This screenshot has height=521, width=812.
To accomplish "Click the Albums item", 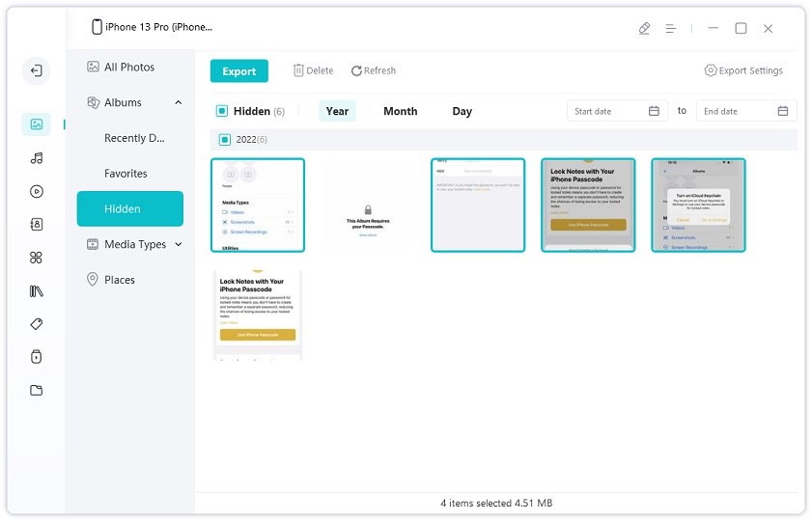I will click(x=123, y=102).
